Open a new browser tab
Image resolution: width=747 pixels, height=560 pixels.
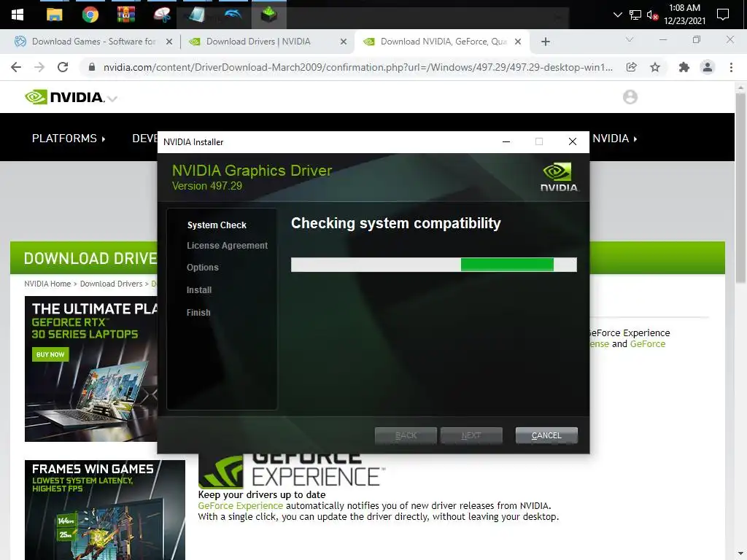coord(546,42)
